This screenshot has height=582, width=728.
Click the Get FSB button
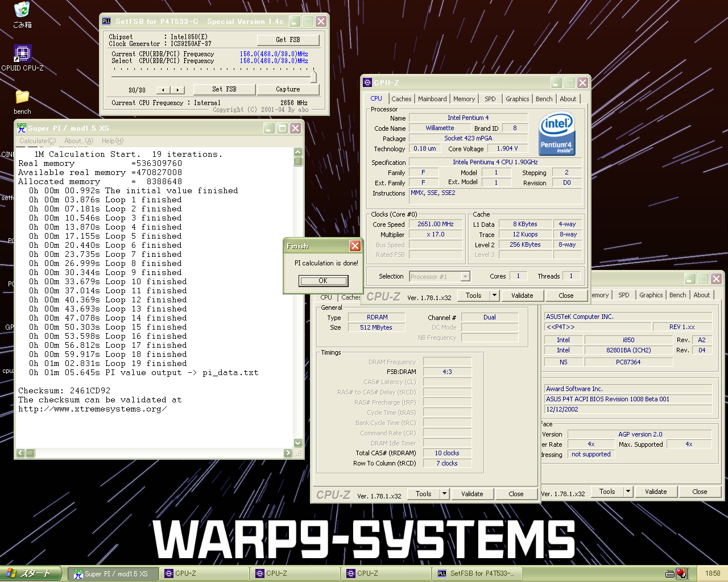click(288, 40)
